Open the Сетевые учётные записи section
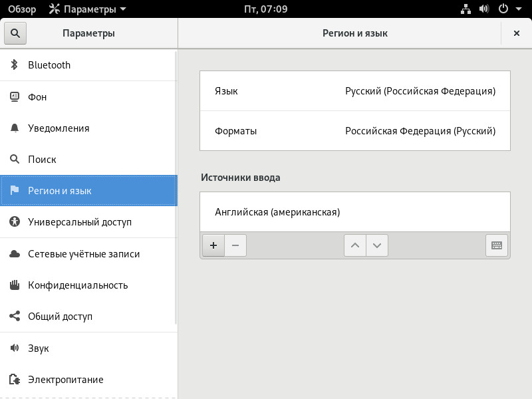The width and height of the screenshot is (532, 399). [x=88, y=254]
